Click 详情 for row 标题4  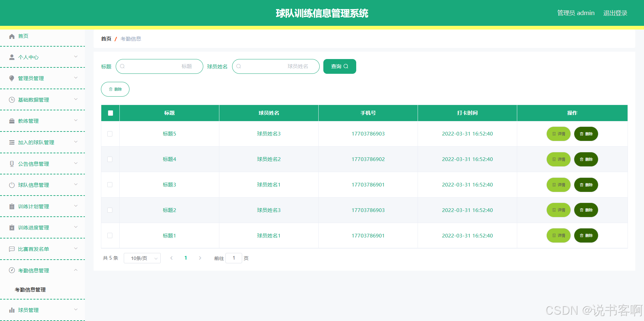[x=558, y=159]
